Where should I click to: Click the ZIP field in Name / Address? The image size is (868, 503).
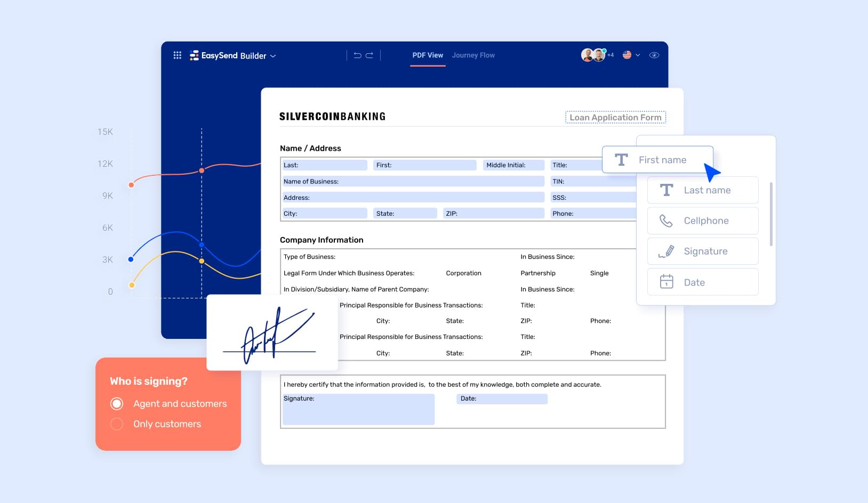(x=494, y=213)
